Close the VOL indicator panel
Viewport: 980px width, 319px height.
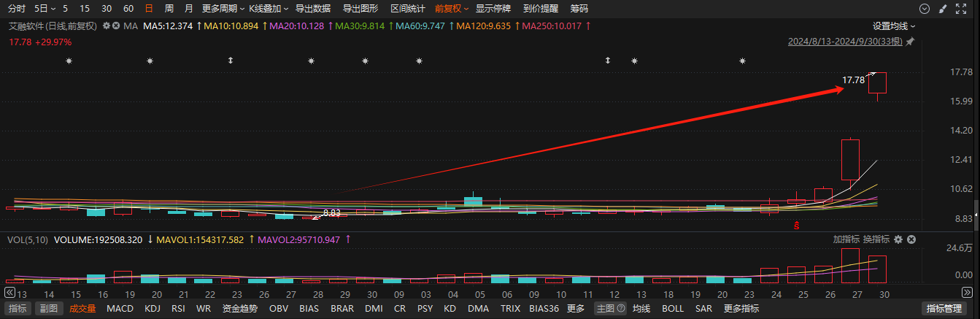tap(911, 239)
